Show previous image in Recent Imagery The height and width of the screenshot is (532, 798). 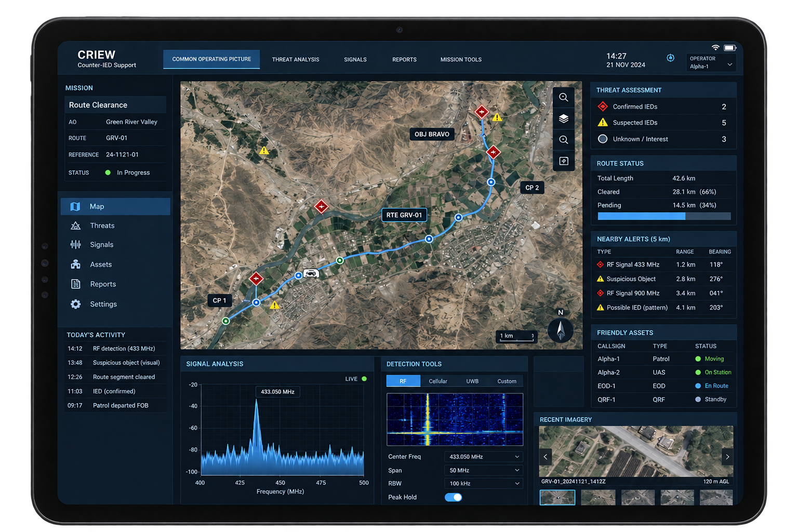click(x=545, y=457)
